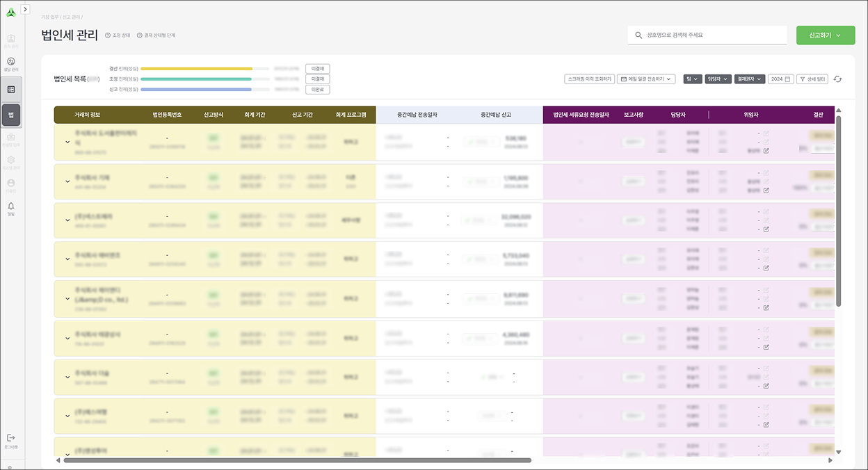Select the 법 sidebar menu item
Viewport: 868px width, 470px height.
(11, 115)
